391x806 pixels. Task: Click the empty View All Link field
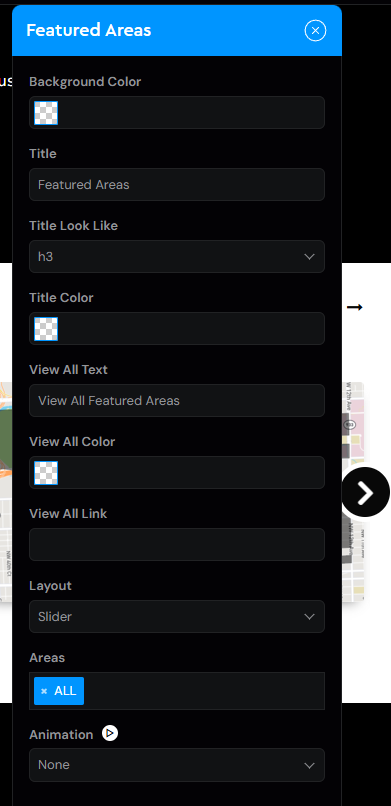coord(177,544)
